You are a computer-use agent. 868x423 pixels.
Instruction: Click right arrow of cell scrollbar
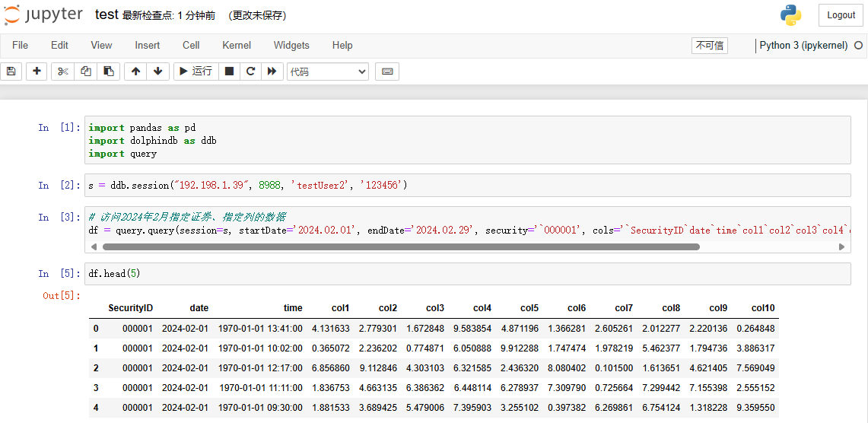point(842,247)
